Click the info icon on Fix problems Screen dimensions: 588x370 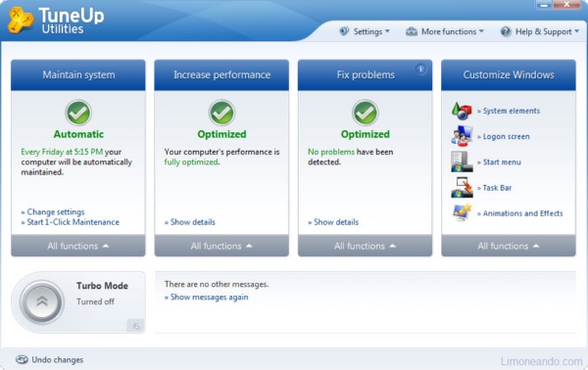coord(420,69)
